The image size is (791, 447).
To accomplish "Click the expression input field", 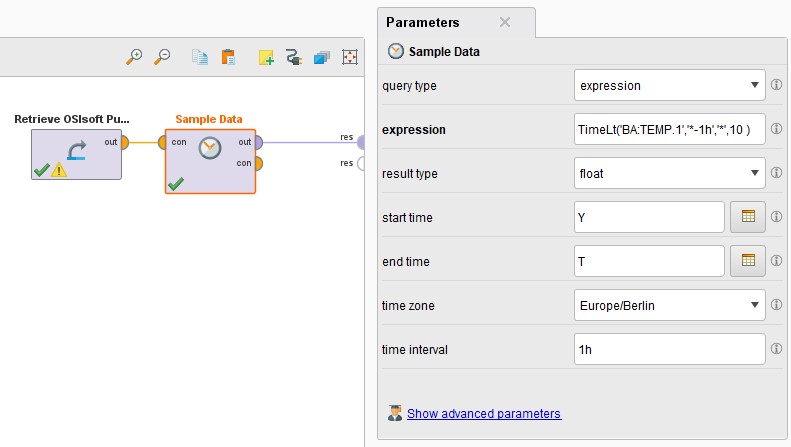I will [x=670, y=130].
